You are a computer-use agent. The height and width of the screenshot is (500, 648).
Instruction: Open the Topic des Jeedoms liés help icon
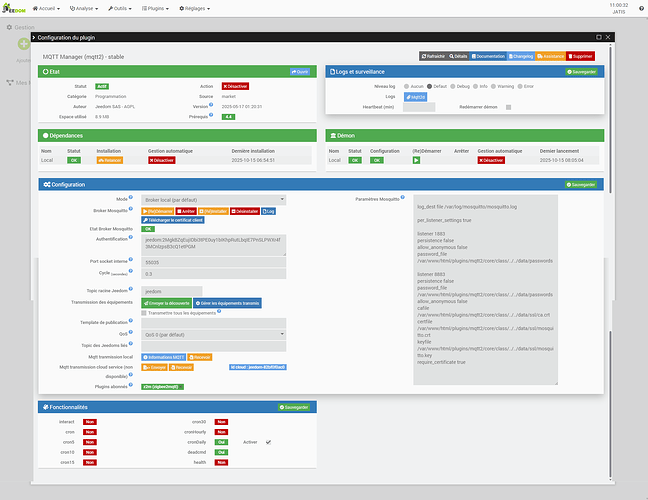[x=131, y=343]
